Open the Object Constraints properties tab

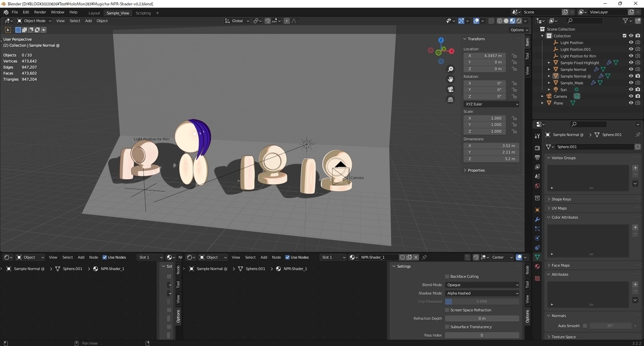point(537,248)
